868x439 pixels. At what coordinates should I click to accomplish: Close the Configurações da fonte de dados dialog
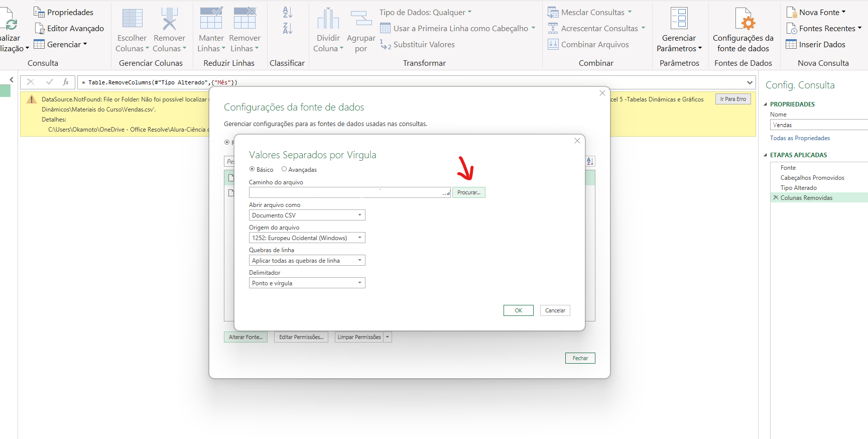point(602,93)
